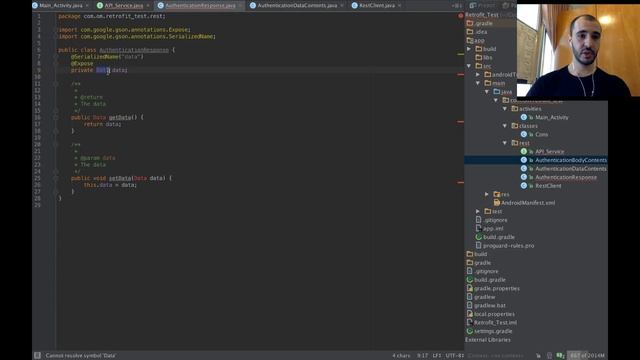Screen dimensions: 640x360
Task: Click the UTF-8 encoding selector
Action: (455, 356)
